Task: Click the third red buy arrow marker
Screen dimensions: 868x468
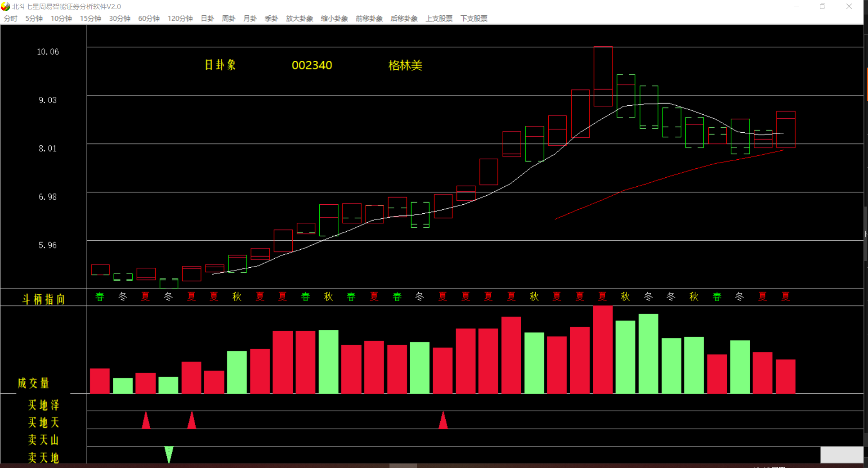Action: (x=443, y=420)
